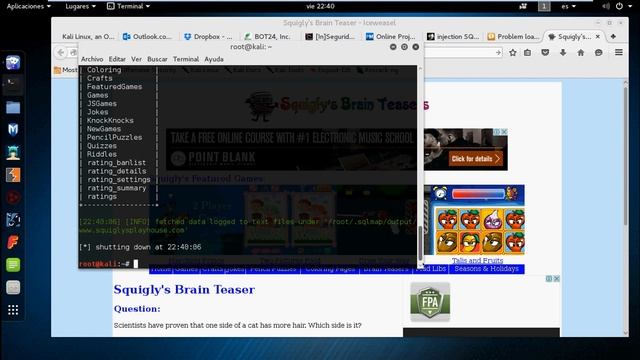Show bookmarks list clipboard icon
This screenshot has width=640, height=360.
pos(528,53)
